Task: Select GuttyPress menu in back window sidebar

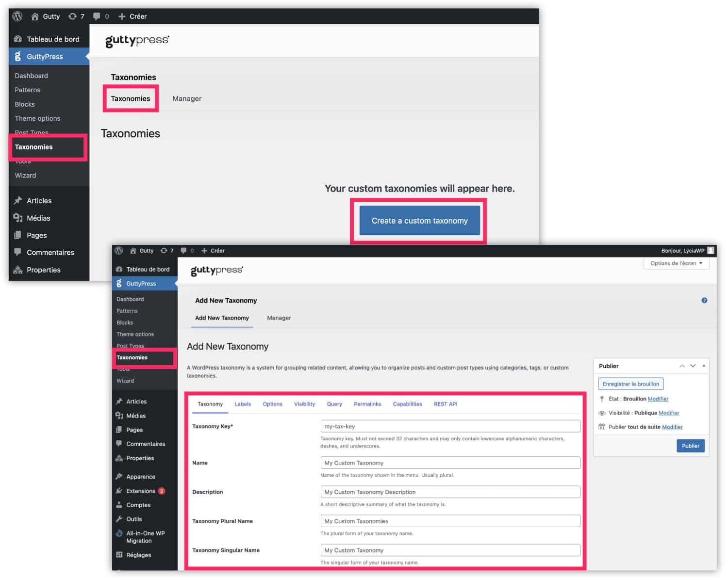Action: pyautogui.click(x=49, y=57)
